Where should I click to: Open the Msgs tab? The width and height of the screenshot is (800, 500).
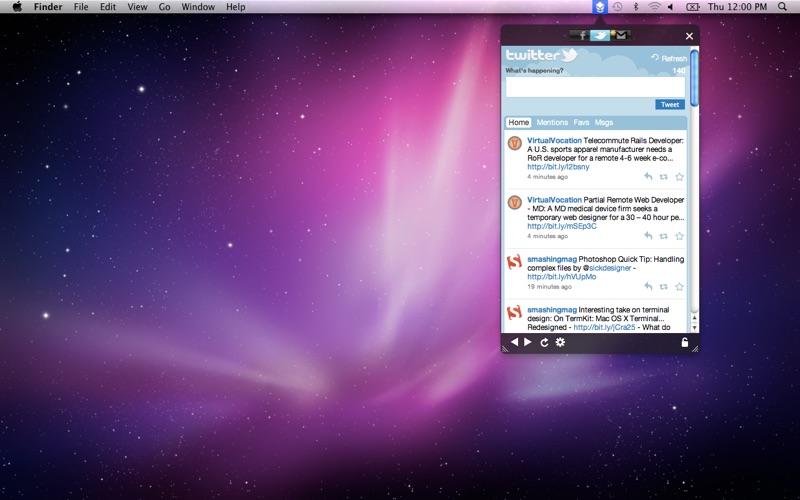[x=604, y=122]
